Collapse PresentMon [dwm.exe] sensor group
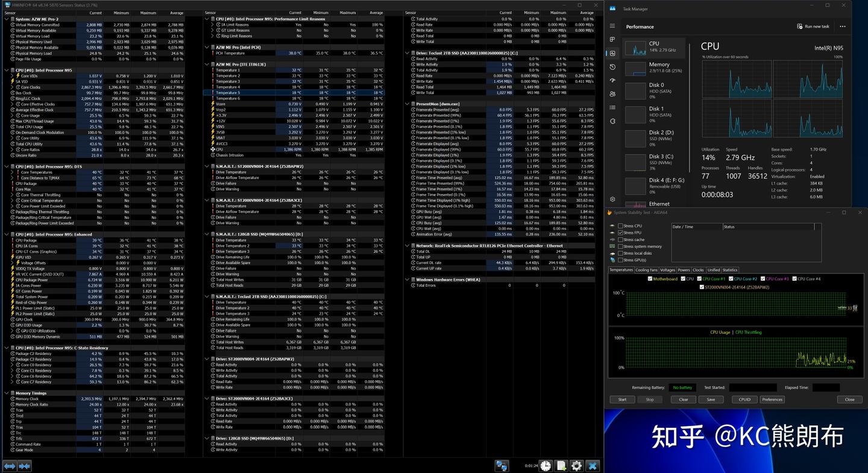 click(x=408, y=104)
